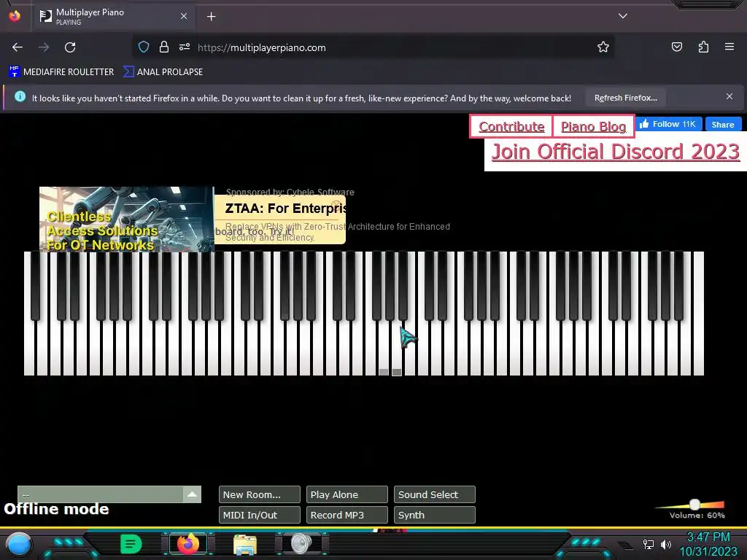The height and width of the screenshot is (560, 747).
Task: Click the room name selector field
Action: (x=101, y=494)
